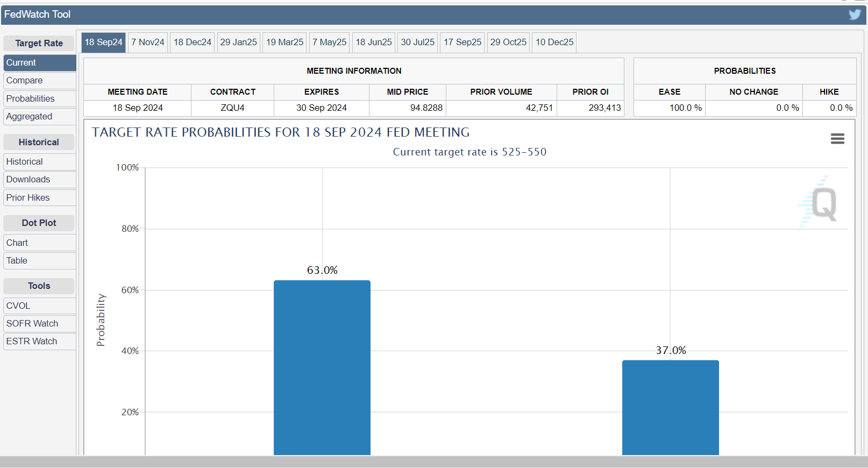Click the contract cell ZQU4
The width and height of the screenshot is (868, 468).
233,108
